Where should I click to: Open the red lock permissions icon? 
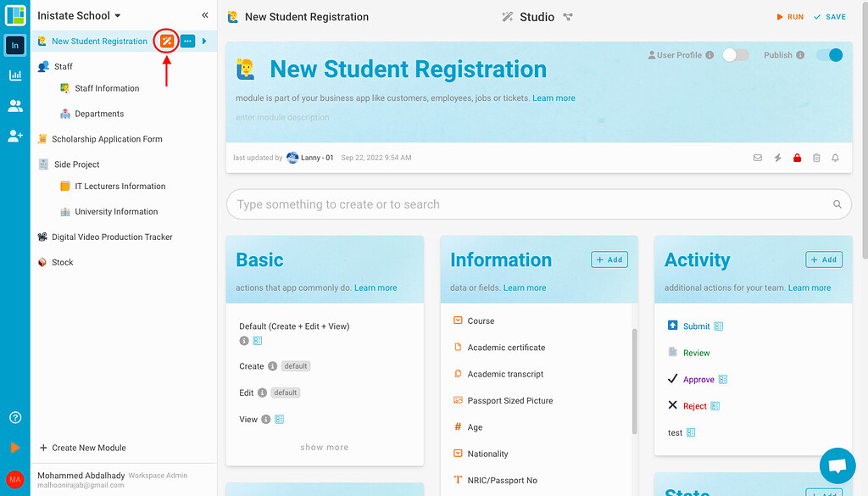pos(797,158)
